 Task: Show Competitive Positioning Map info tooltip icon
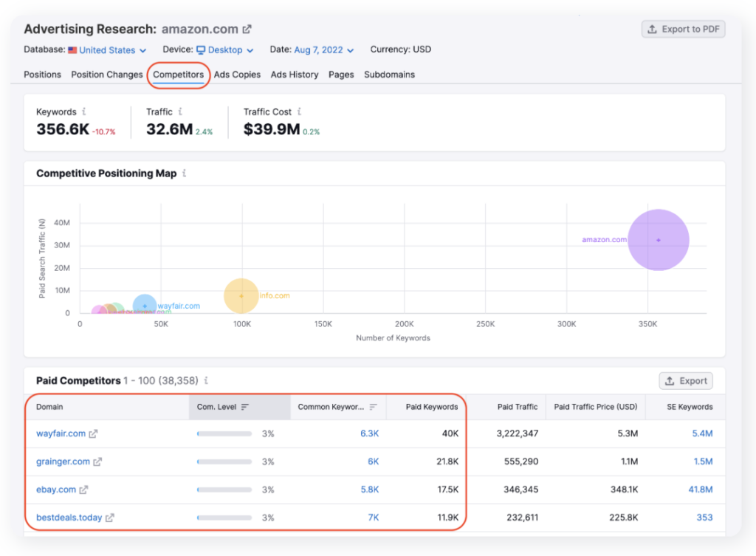pyautogui.click(x=184, y=173)
